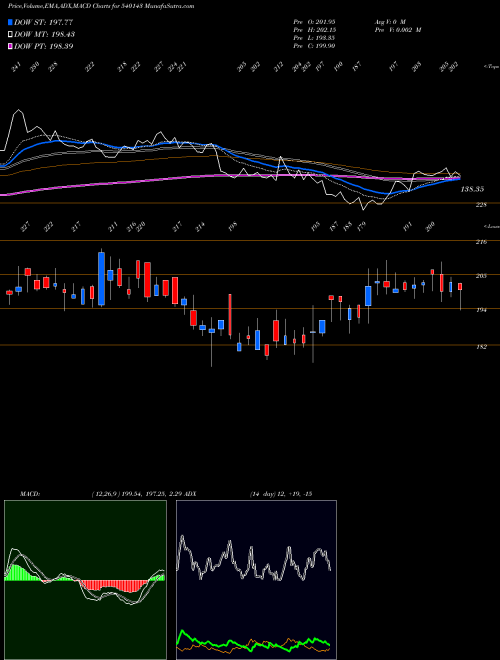Click the 205 price level label
Screen dimensions: 500x660
click(x=481, y=276)
